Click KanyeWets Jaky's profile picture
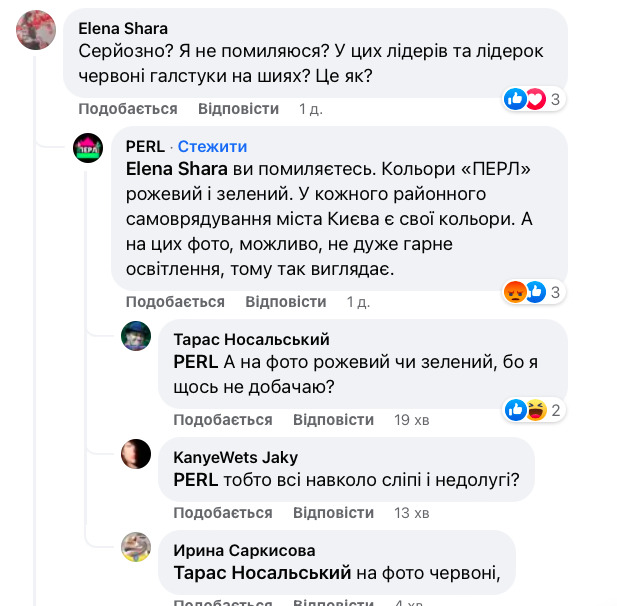The width and height of the screenshot is (617, 606). click(136, 455)
